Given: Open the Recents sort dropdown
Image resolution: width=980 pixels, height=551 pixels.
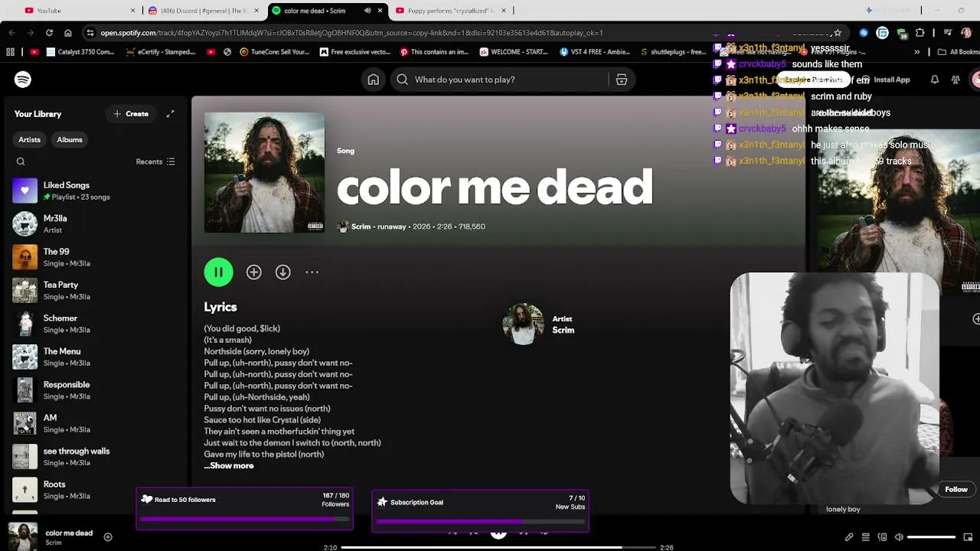Looking at the screenshot, I should (x=155, y=161).
